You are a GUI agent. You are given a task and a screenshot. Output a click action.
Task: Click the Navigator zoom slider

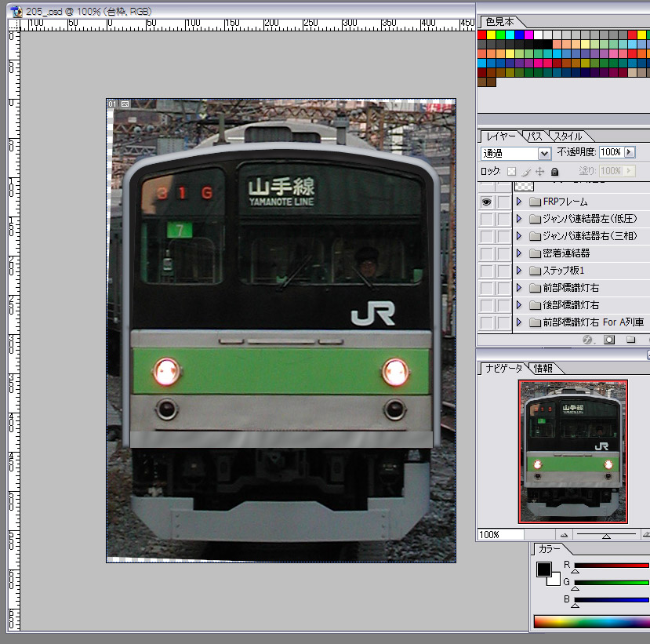point(606,535)
